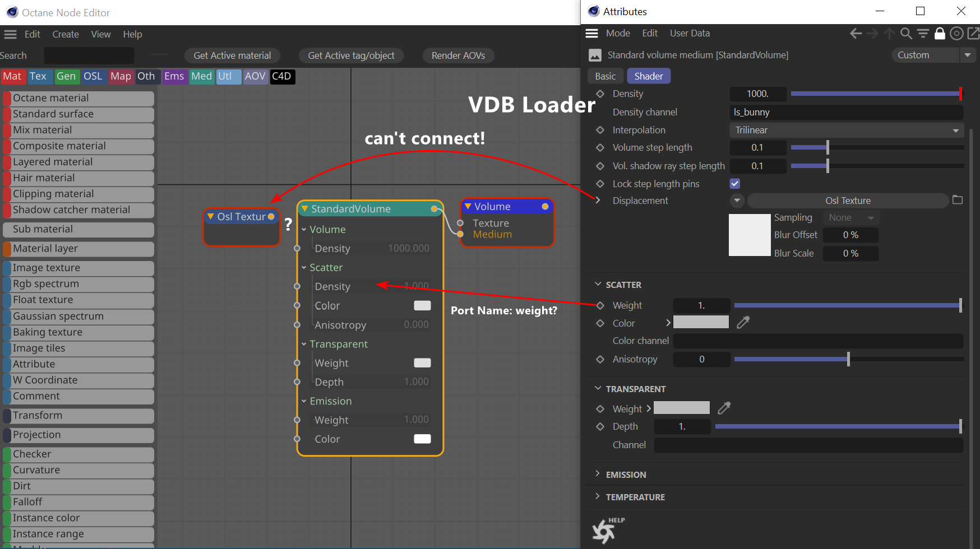Viewport: 980px width, 549px height.
Task: Click the Standard volume medium node icon
Action: click(595, 55)
